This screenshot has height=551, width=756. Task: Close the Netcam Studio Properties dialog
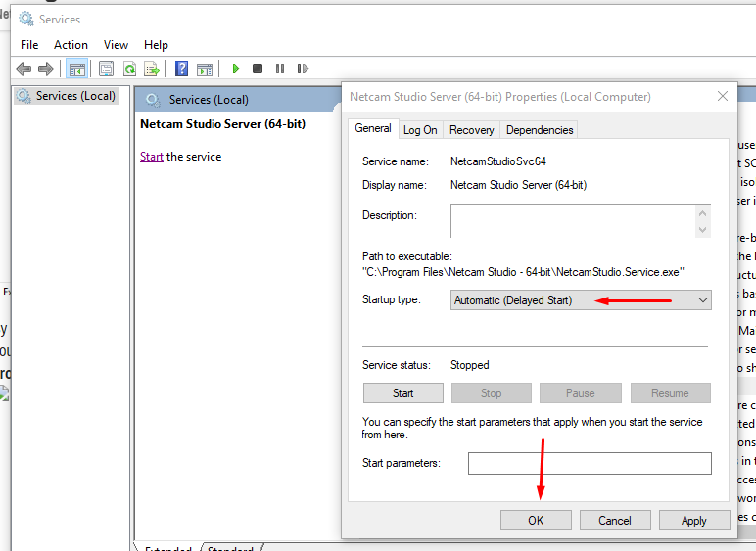point(723,96)
